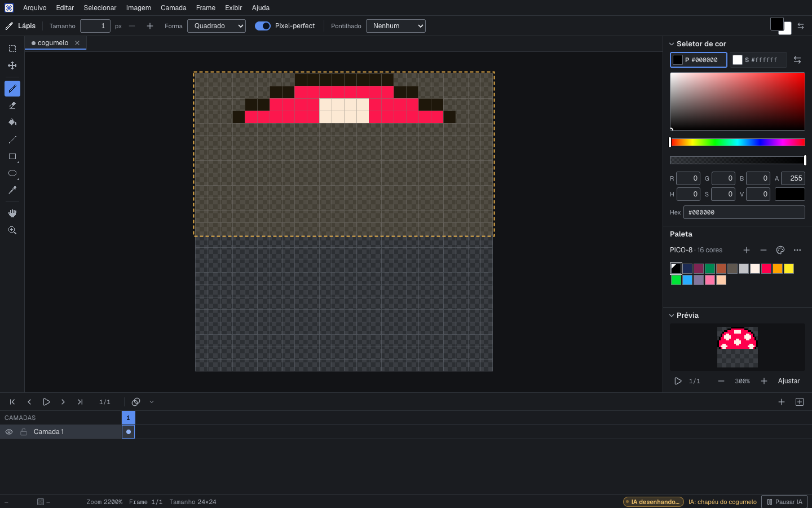812x508 pixels.
Task: Close the cogumelo tab
Action: click(x=77, y=43)
